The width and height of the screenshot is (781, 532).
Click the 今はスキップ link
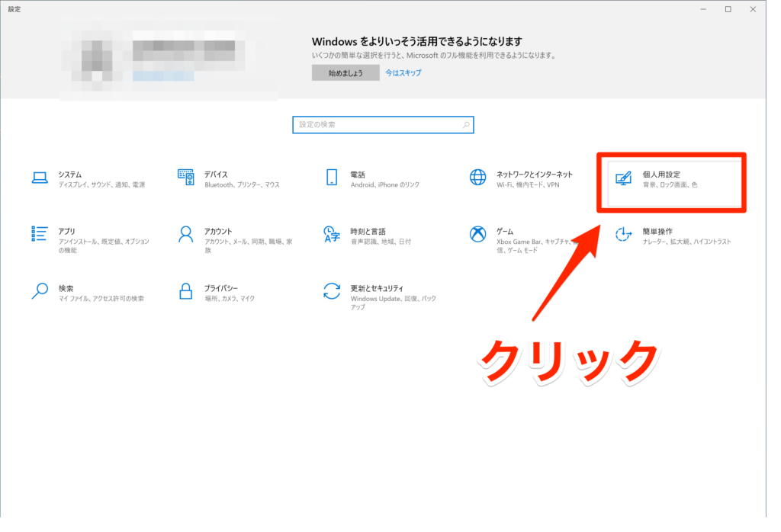tap(403, 73)
